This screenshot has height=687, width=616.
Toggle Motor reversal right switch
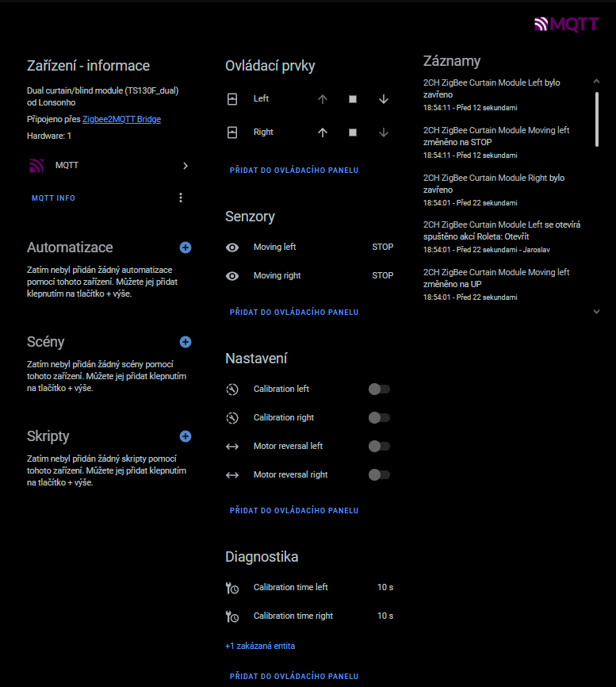[379, 474]
